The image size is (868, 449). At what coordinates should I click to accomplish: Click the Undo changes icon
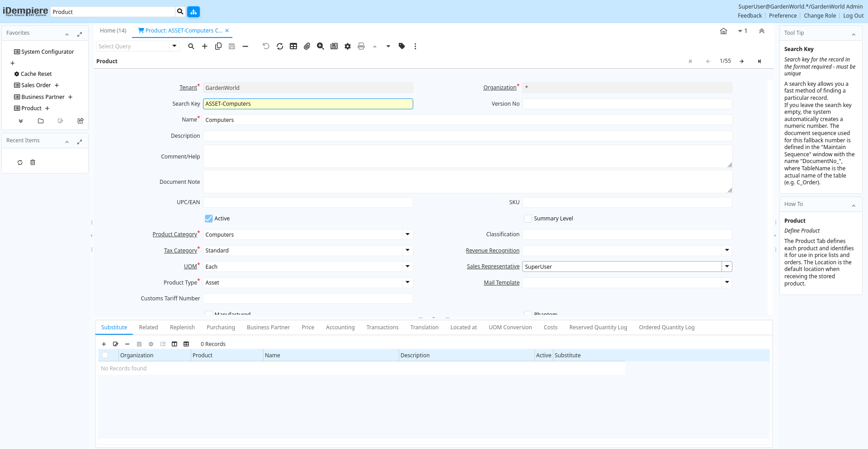[x=266, y=46]
